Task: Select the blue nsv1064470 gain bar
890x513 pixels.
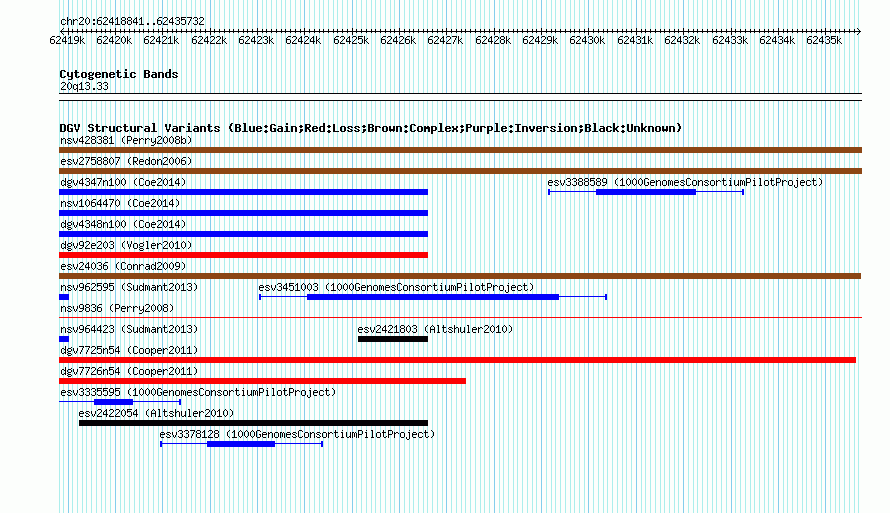Action: (x=244, y=213)
